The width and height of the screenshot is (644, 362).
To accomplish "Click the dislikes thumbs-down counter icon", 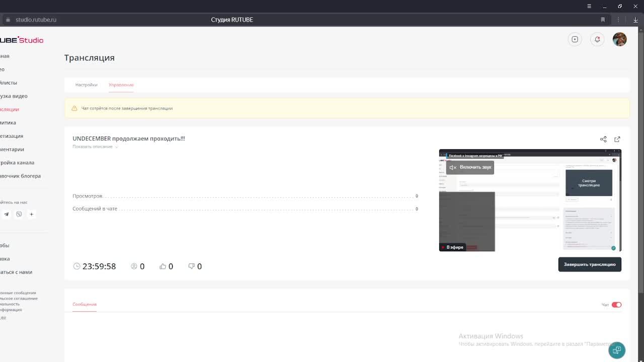I will 192,266.
